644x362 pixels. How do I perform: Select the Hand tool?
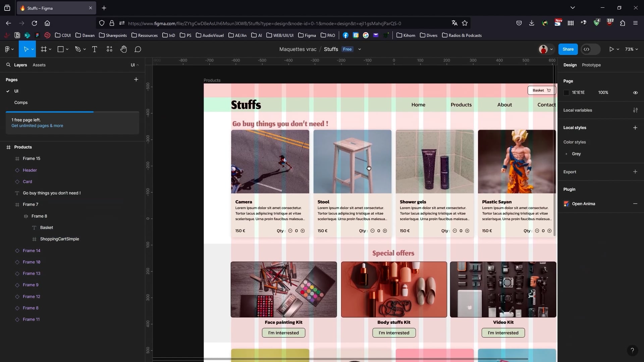coord(123,49)
